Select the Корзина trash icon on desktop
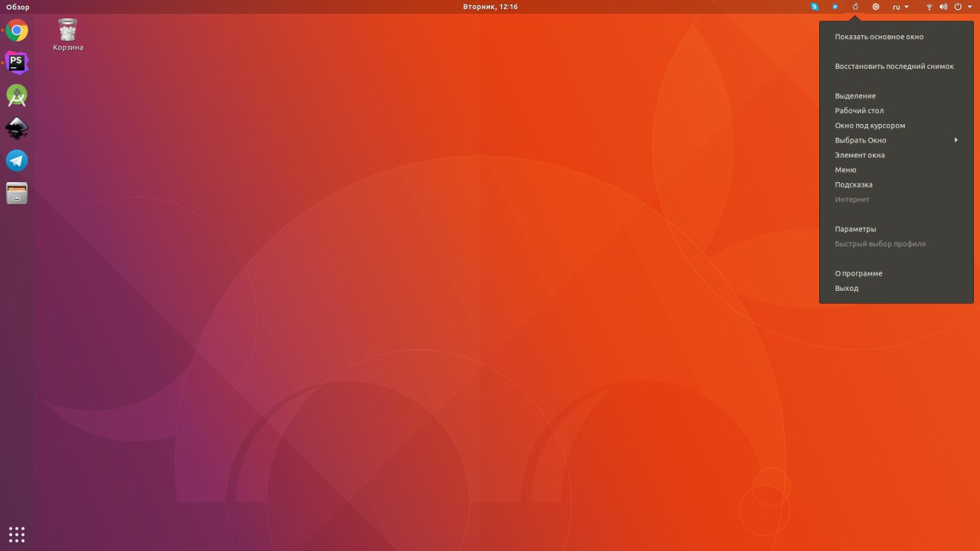The height and width of the screenshot is (551, 980). coord(68,35)
